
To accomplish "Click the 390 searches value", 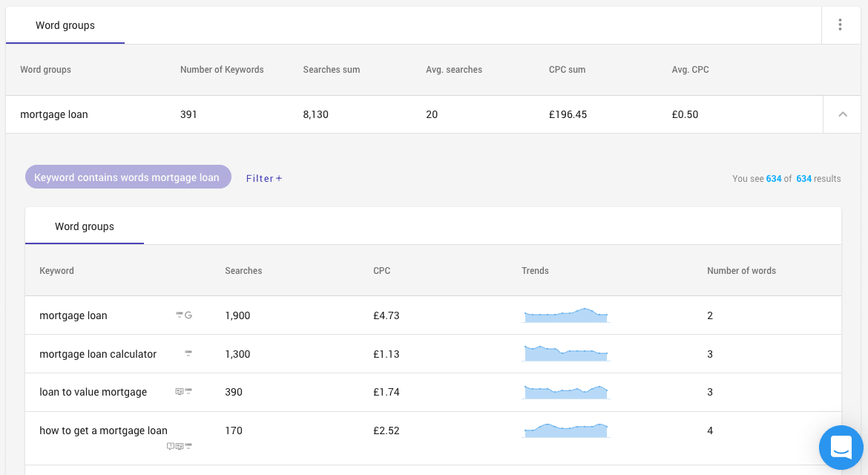I will (234, 392).
